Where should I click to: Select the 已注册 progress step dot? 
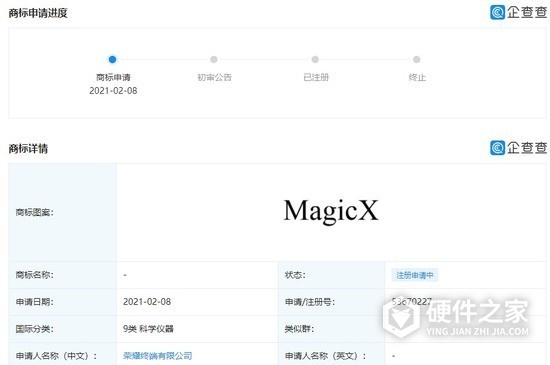click(315, 60)
